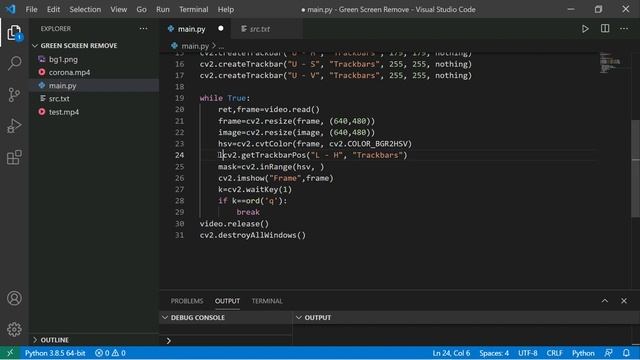The width and height of the screenshot is (640, 360).
Task: Open the Manage gear icon
Action: click(14, 329)
